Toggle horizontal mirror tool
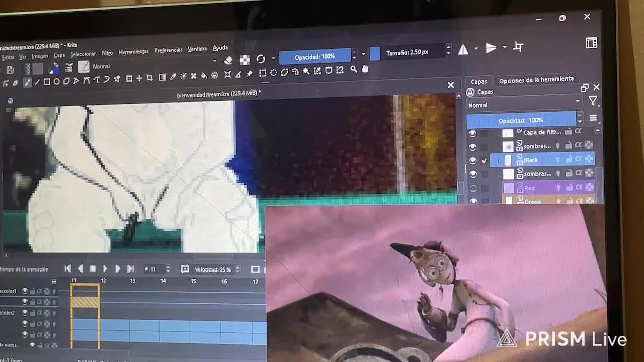 463,49
